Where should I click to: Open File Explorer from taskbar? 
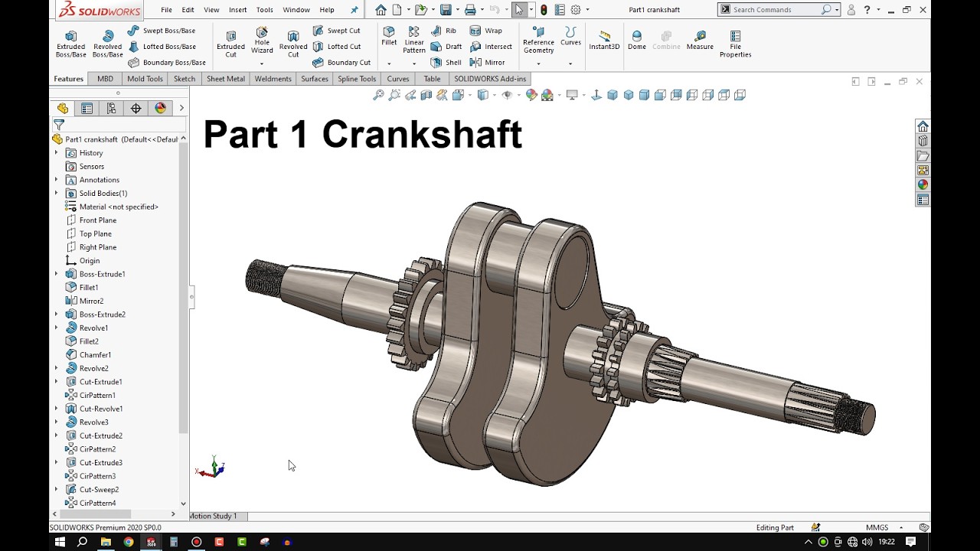click(106, 542)
